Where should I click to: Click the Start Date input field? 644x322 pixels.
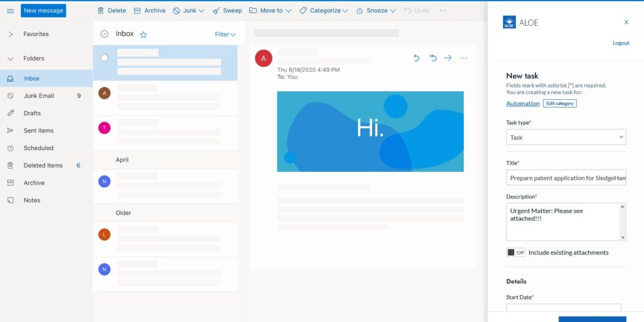[563, 307]
